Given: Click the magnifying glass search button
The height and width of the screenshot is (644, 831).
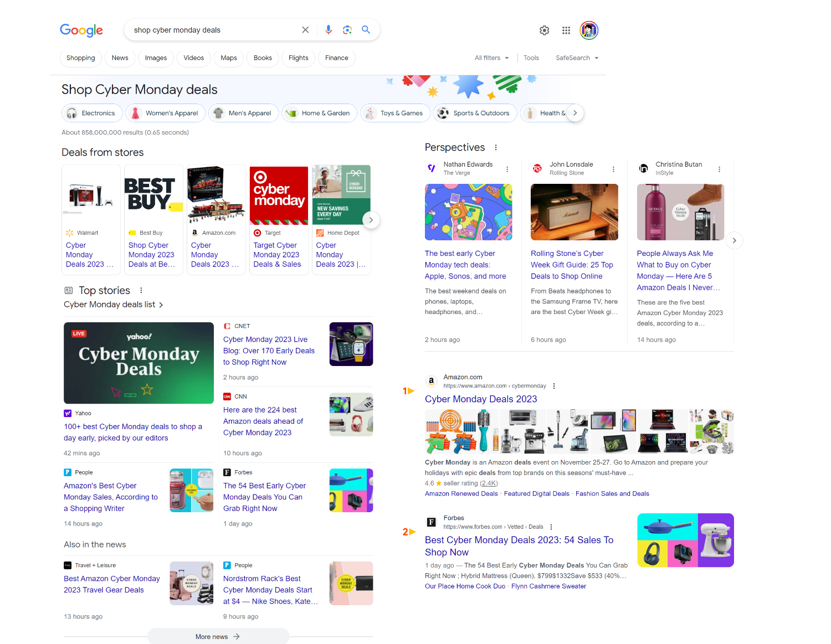Looking at the screenshot, I should [366, 30].
